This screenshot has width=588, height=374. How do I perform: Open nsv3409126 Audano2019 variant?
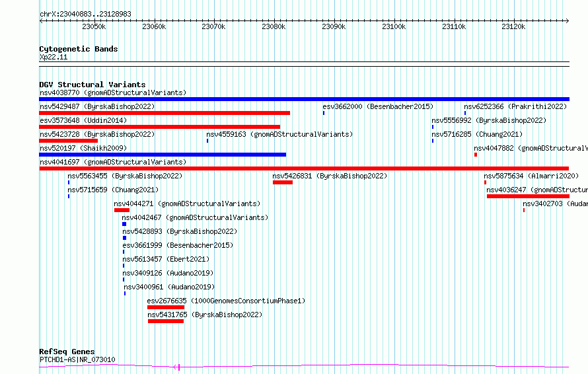coord(168,273)
